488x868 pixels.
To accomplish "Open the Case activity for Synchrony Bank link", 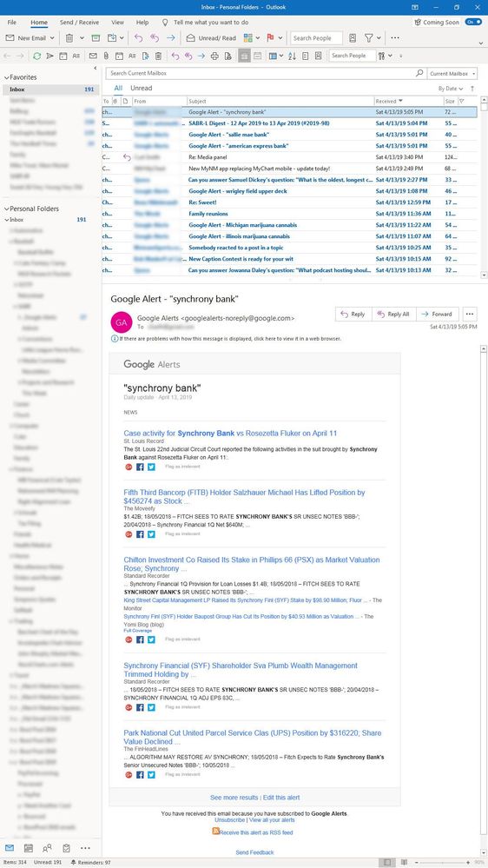I will pos(230,433).
